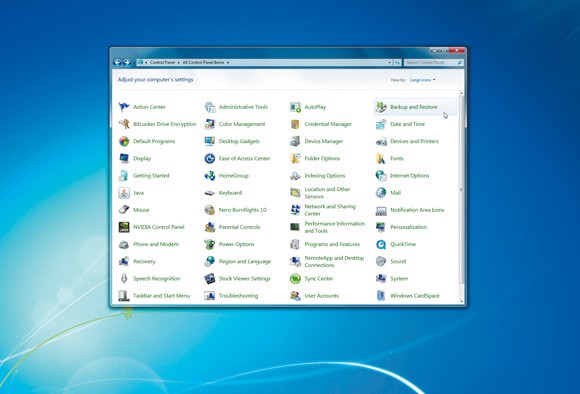Click the Search Control Panel field

tap(431, 63)
